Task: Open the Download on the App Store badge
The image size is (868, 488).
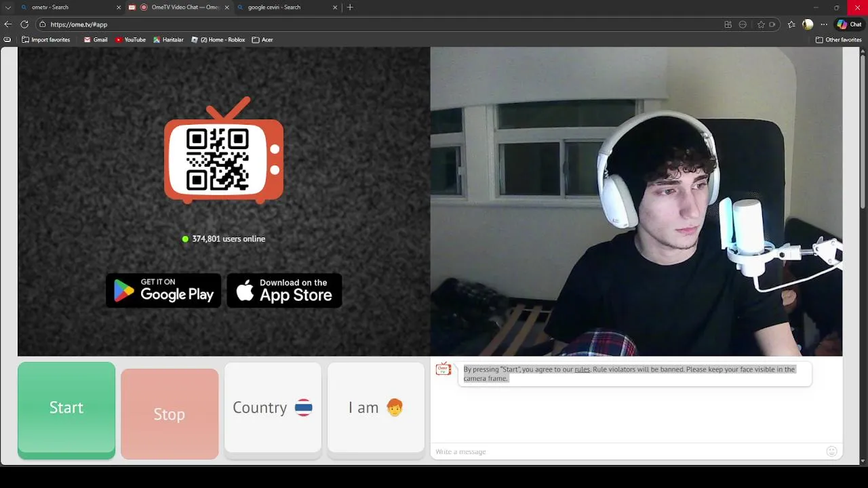Action: tap(284, 291)
